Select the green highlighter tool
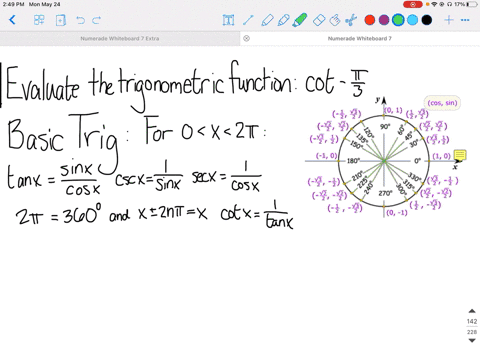This screenshot has width=480, height=360. tap(299, 20)
